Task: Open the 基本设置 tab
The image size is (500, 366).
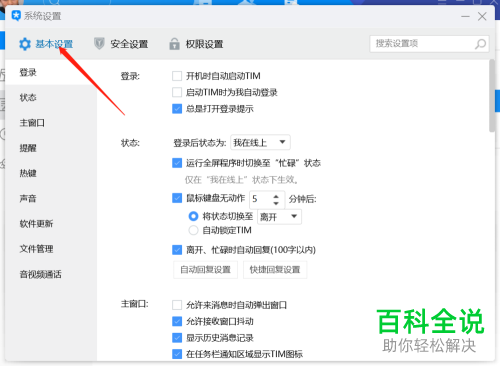Action: [x=46, y=44]
